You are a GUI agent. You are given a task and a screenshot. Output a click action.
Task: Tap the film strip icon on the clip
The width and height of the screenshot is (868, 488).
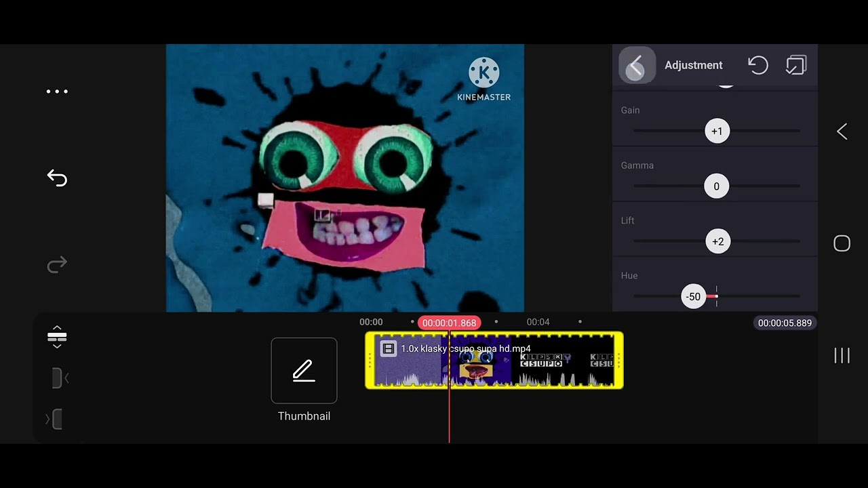pos(388,348)
